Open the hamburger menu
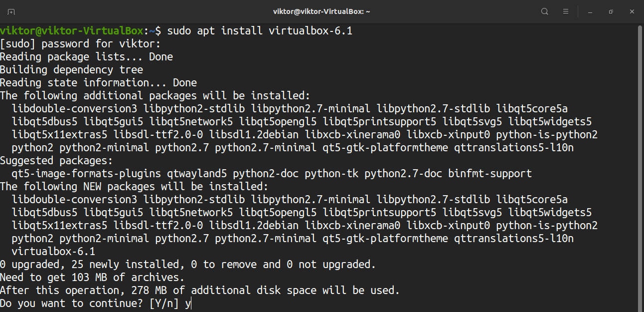 coord(566,11)
